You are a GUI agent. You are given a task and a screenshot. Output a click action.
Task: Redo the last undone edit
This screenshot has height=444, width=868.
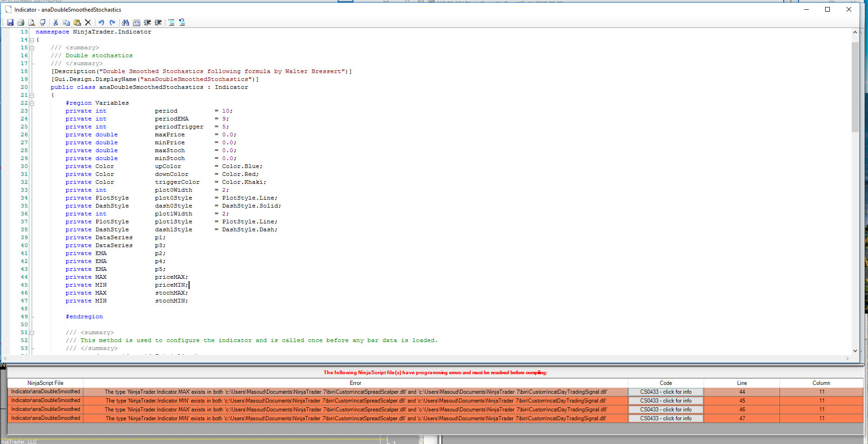point(112,22)
